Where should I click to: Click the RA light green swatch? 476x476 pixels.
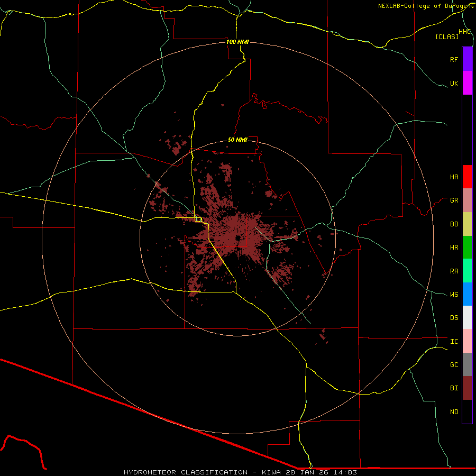467,271
